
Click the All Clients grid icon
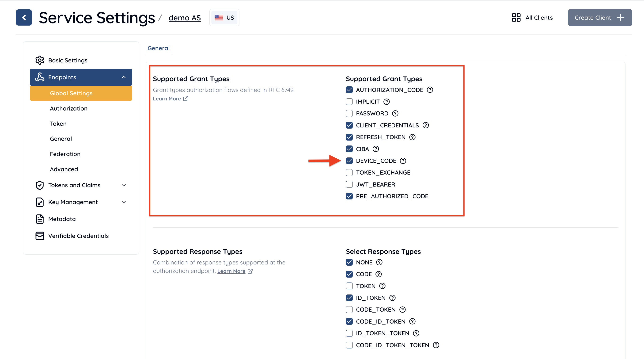pos(516,18)
